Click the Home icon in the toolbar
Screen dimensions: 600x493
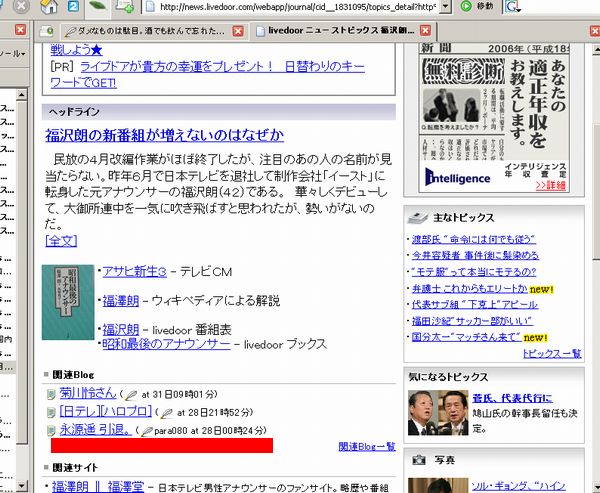(x=49, y=6)
